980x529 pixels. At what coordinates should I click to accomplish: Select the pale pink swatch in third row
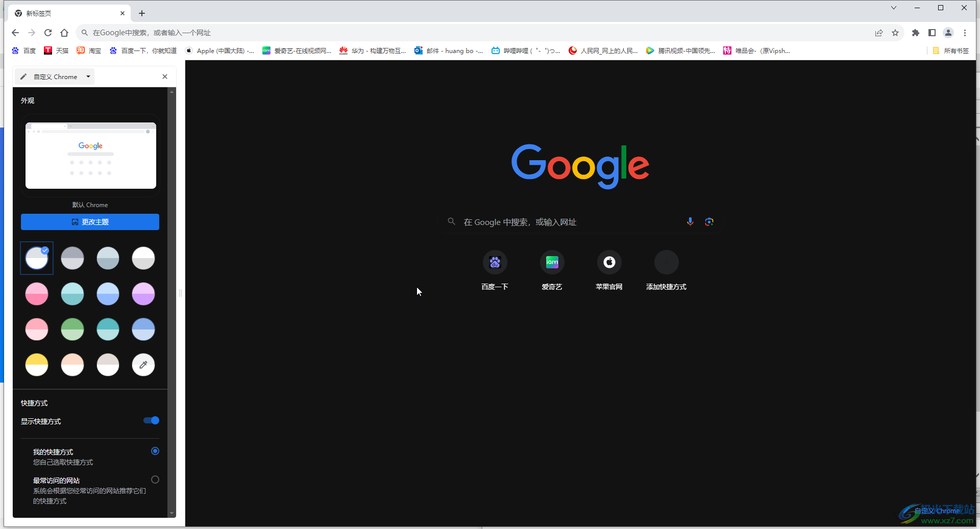[37, 330]
